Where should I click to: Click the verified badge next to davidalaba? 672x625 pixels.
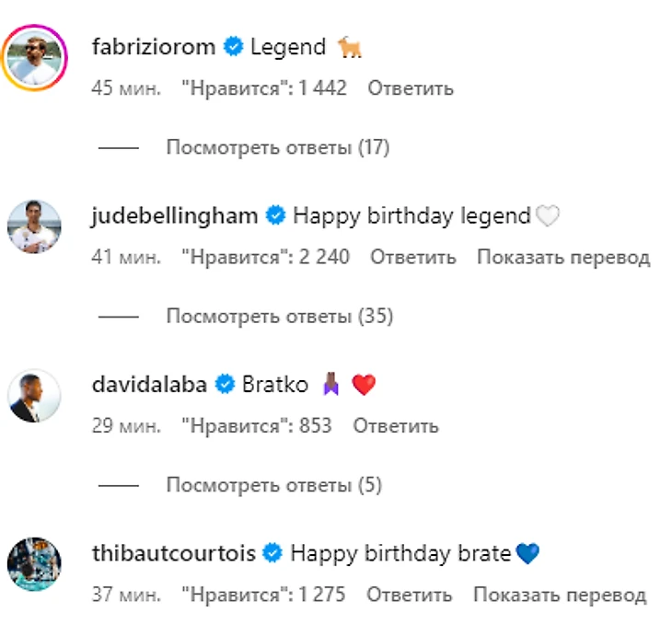coord(225,384)
